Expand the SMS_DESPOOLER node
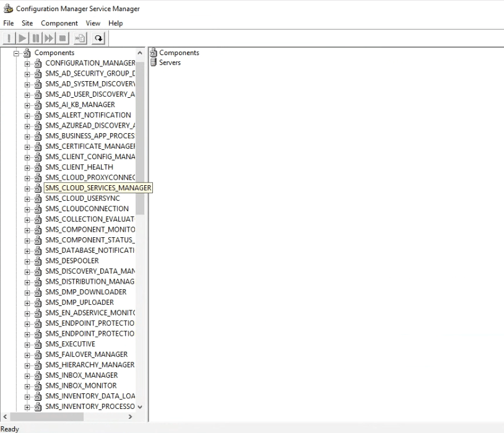 click(x=27, y=261)
